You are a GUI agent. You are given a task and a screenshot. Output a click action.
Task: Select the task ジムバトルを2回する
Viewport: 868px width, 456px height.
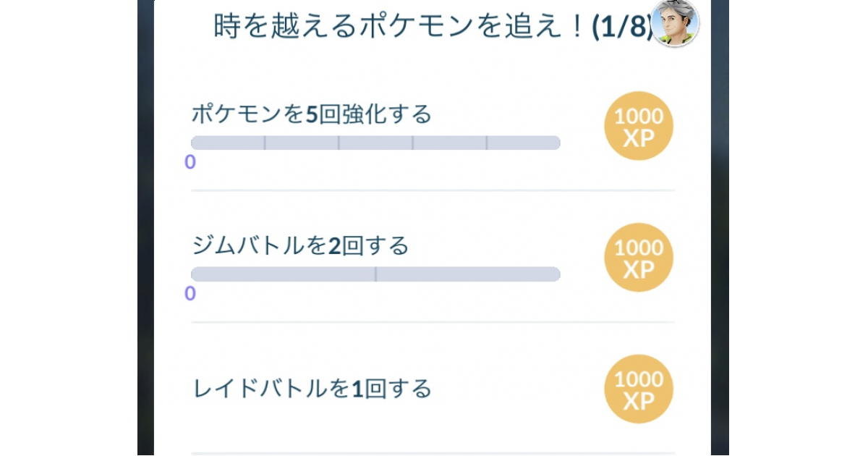[300, 246]
